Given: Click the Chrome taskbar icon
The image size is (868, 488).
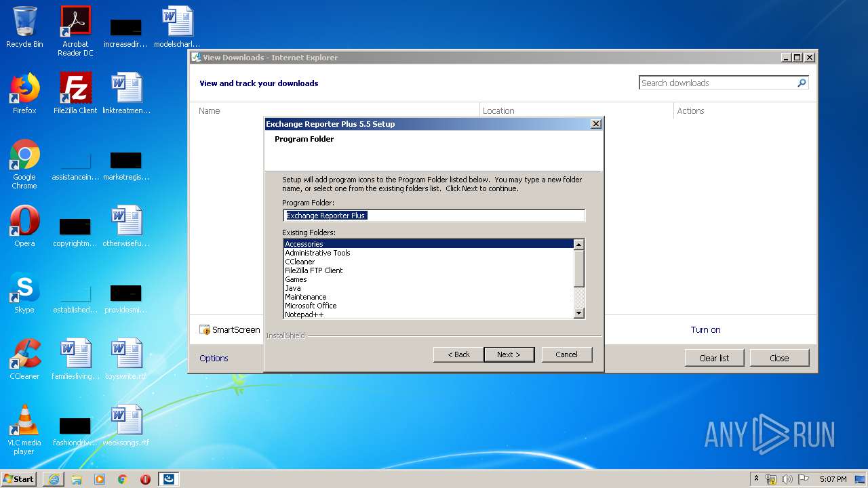Looking at the screenshot, I should click(x=123, y=479).
